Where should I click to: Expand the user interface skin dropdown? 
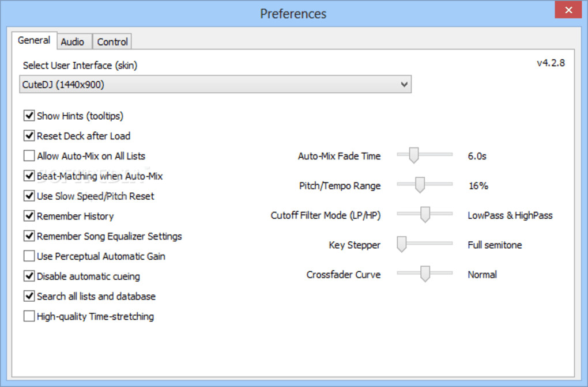404,85
